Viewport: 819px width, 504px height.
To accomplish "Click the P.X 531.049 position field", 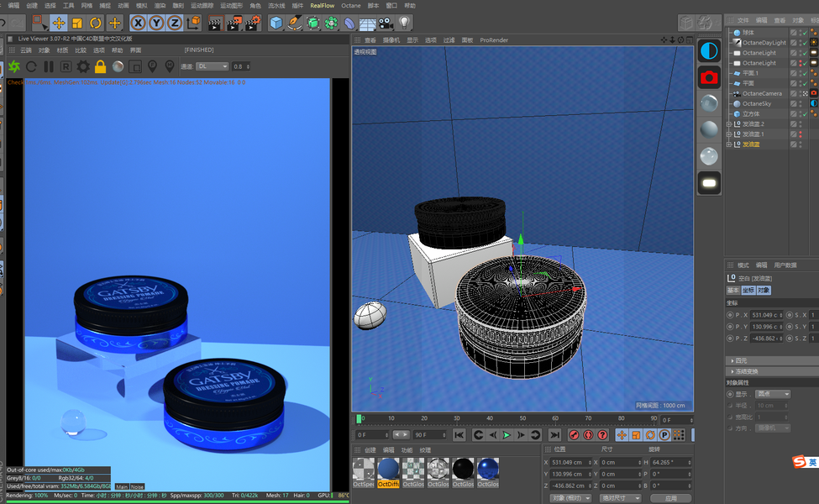I will point(766,315).
